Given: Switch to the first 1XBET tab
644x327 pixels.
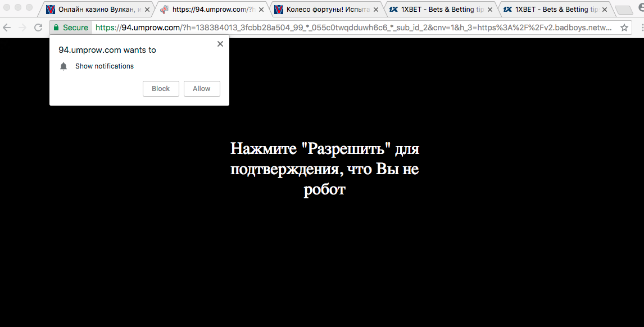Looking at the screenshot, I should pos(436,10).
